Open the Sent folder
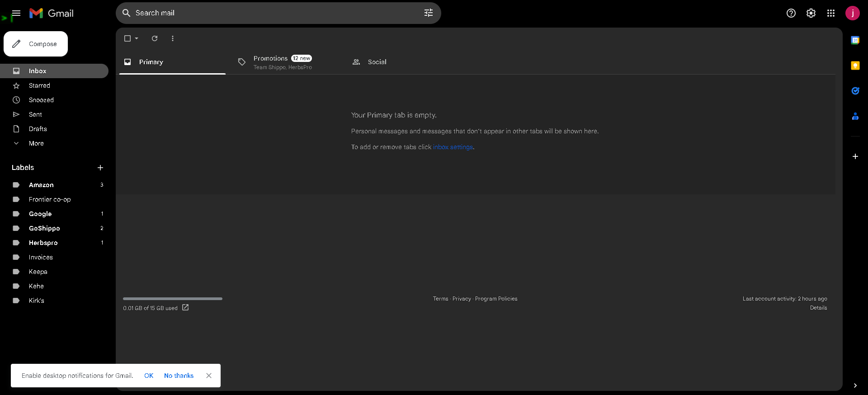Screen dimensions: 868x395 tap(54, 114)
